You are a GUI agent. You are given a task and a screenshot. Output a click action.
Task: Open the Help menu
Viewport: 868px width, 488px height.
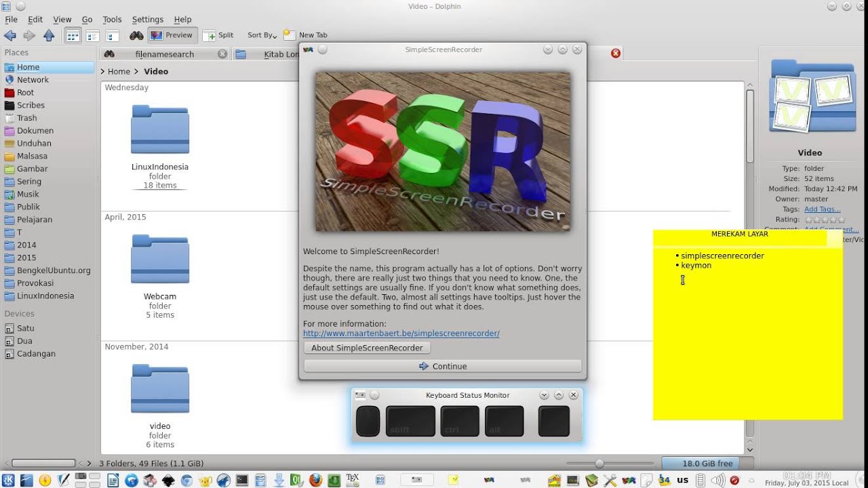tap(182, 20)
